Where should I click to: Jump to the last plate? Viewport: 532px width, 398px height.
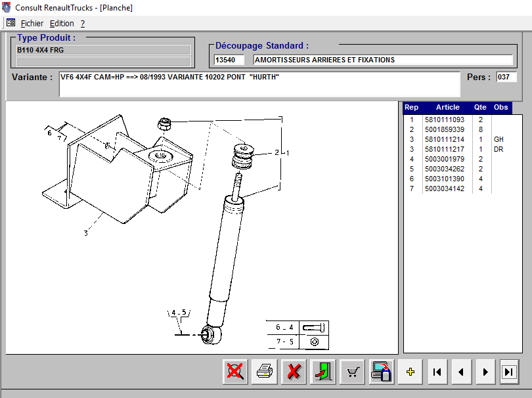click(508, 372)
